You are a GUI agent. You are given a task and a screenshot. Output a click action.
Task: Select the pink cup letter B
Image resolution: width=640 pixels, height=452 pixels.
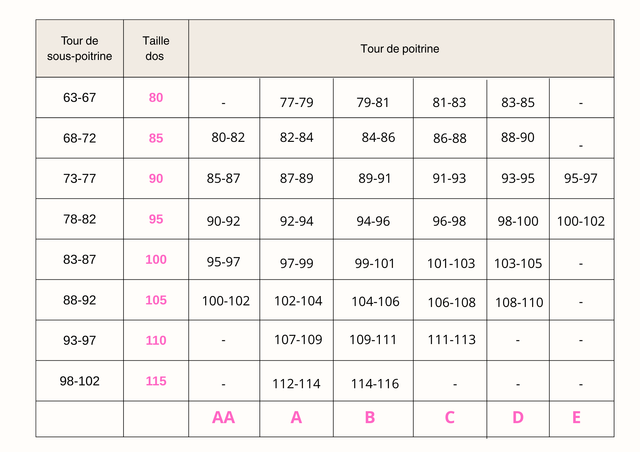pyautogui.click(x=370, y=418)
